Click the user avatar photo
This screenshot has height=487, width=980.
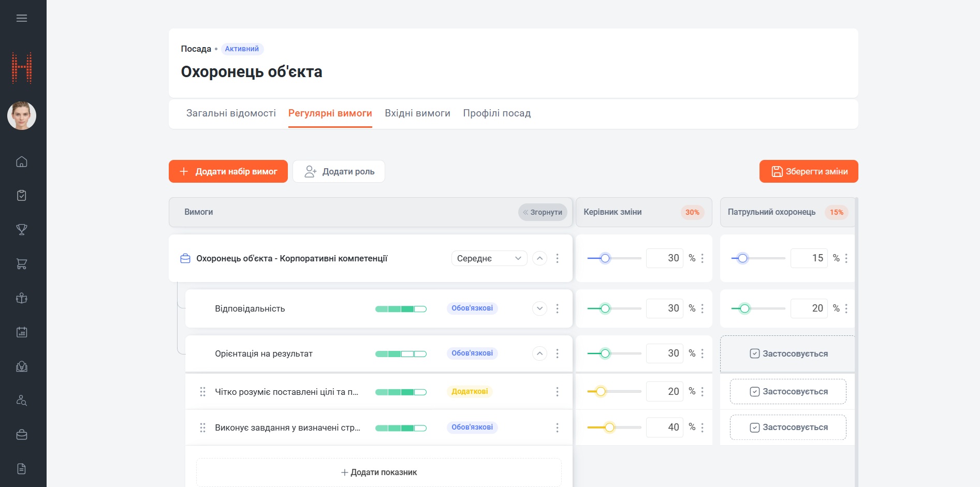point(22,115)
